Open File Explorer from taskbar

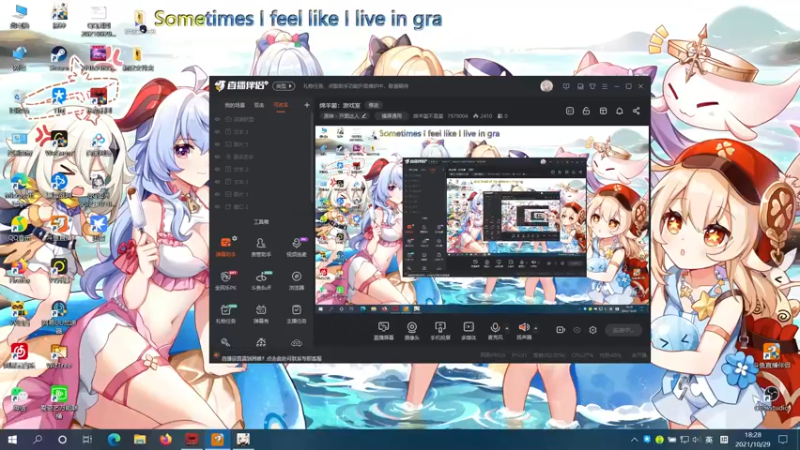pyautogui.click(x=140, y=439)
